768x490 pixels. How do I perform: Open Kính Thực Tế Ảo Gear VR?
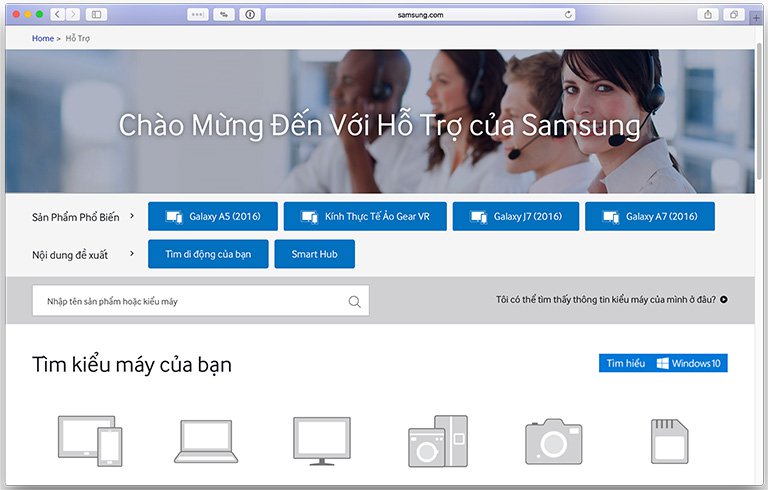click(365, 216)
